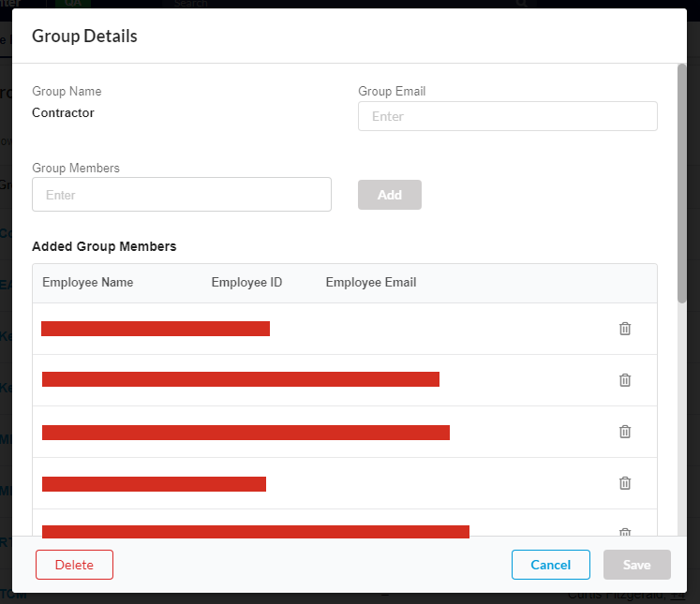Click the dialog's vertical scrollbar thumb
This screenshot has width=700, height=604.
tap(681, 183)
